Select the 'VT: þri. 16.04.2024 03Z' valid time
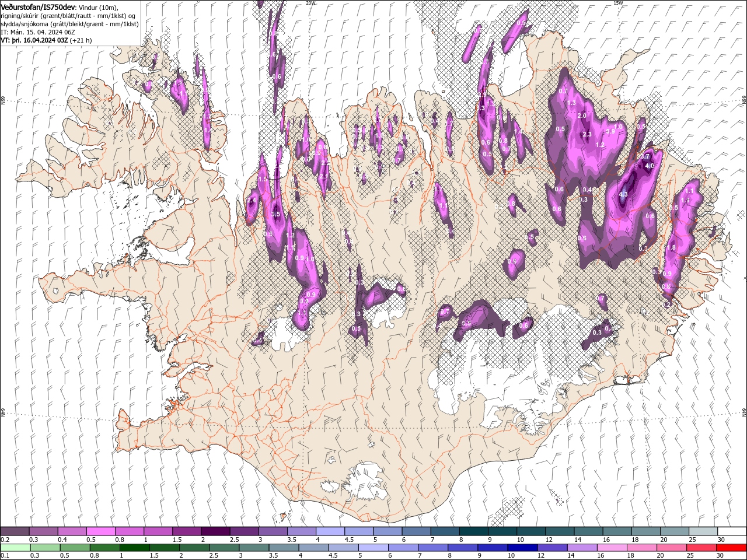 (x=34, y=40)
